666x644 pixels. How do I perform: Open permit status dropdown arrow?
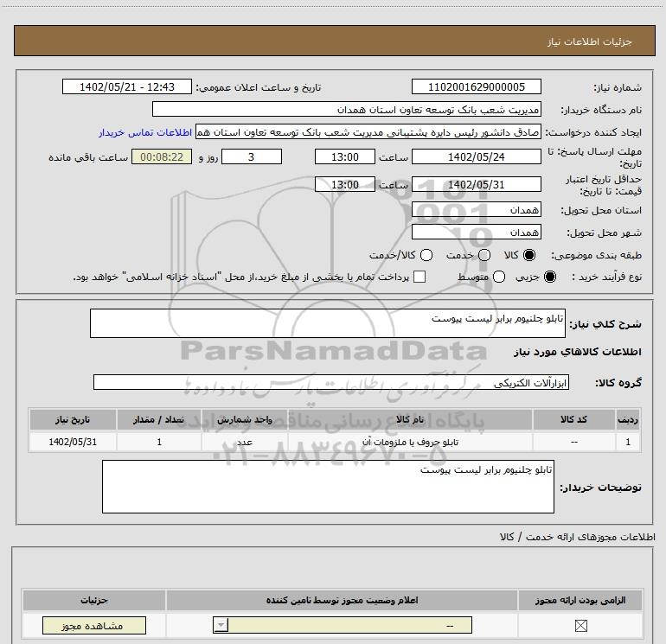[x=221, y=625]
